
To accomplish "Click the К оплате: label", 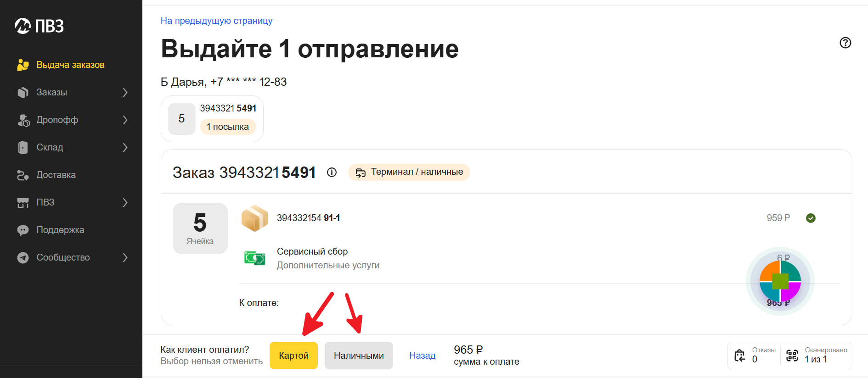I will (259, 303).
